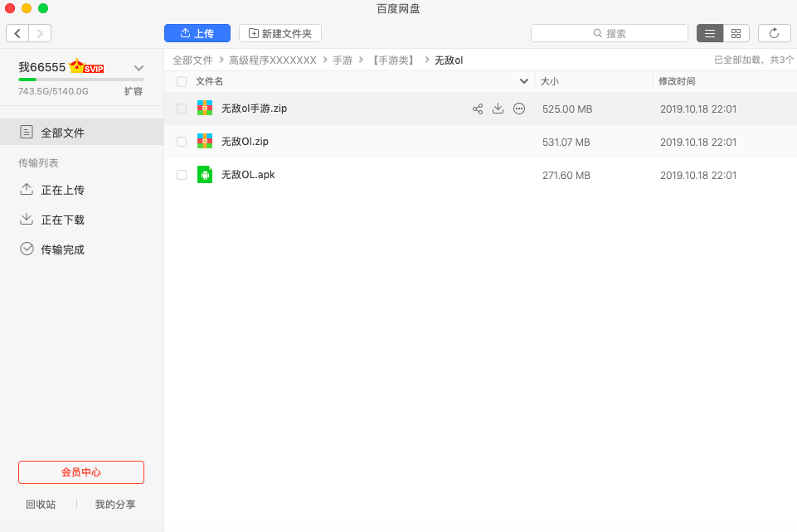Refresh the file list
Screen dimensions: 797x532
coord(774,33)
